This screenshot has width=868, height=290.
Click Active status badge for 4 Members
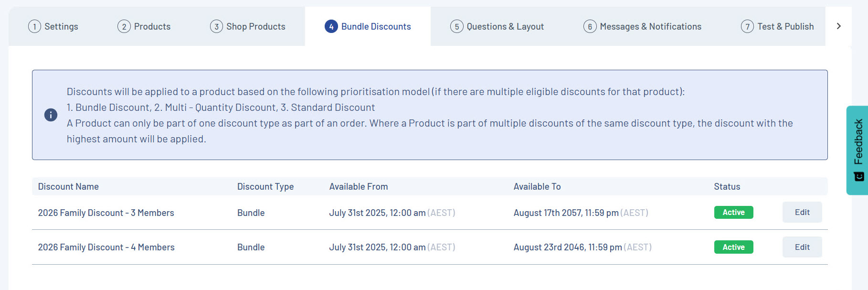coord(733,247)
